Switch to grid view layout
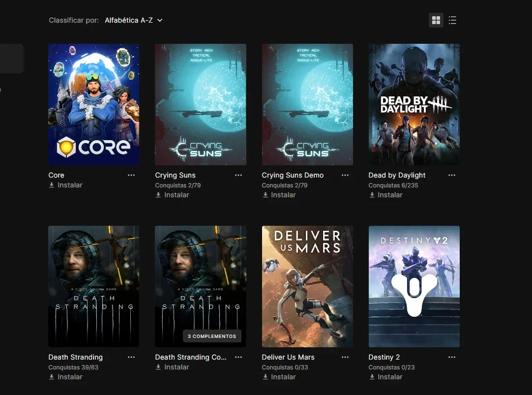Image resolution: width=532 pixels, height=395 pixels. pos(436,20)
